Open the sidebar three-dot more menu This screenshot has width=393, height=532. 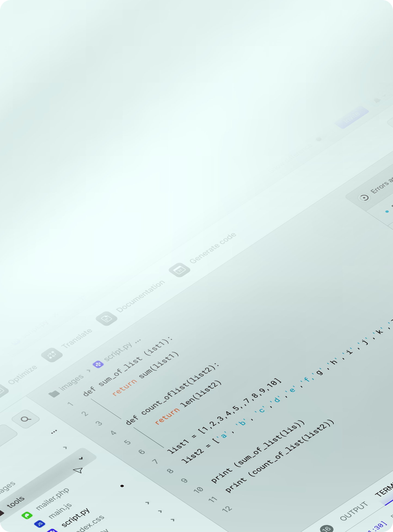[x=54, y=432]
